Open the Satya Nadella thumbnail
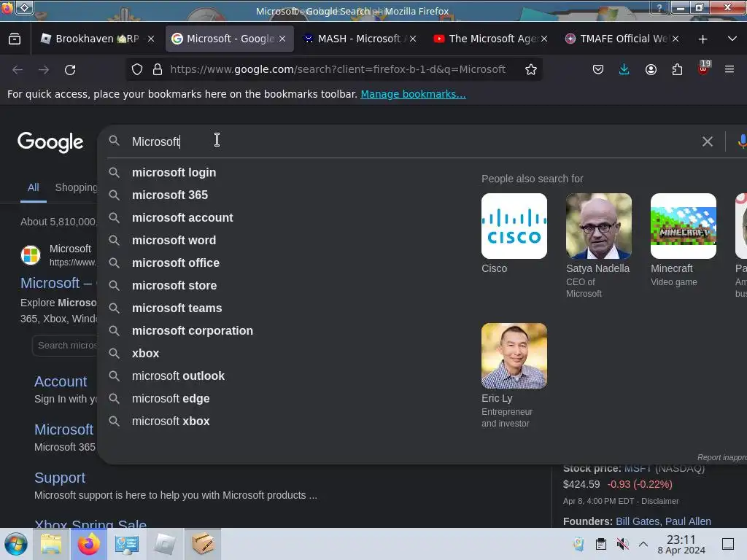 pos(599,226)
